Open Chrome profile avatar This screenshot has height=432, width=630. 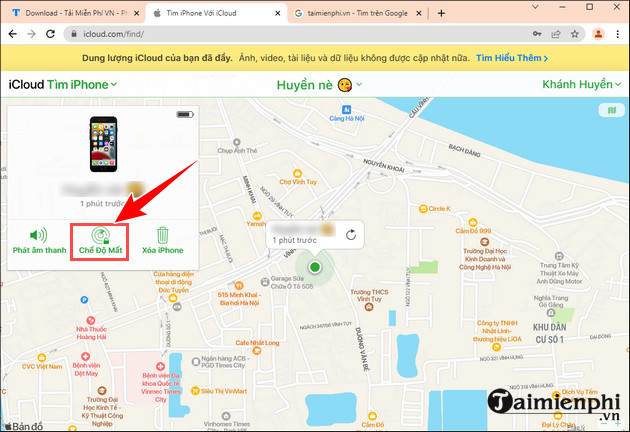(x=598, y=34)
